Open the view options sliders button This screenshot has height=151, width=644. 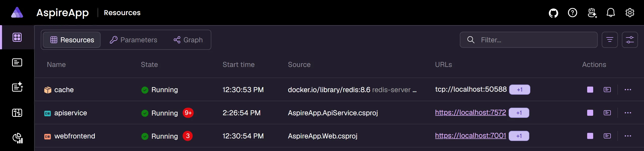click(x=630, y=40)
